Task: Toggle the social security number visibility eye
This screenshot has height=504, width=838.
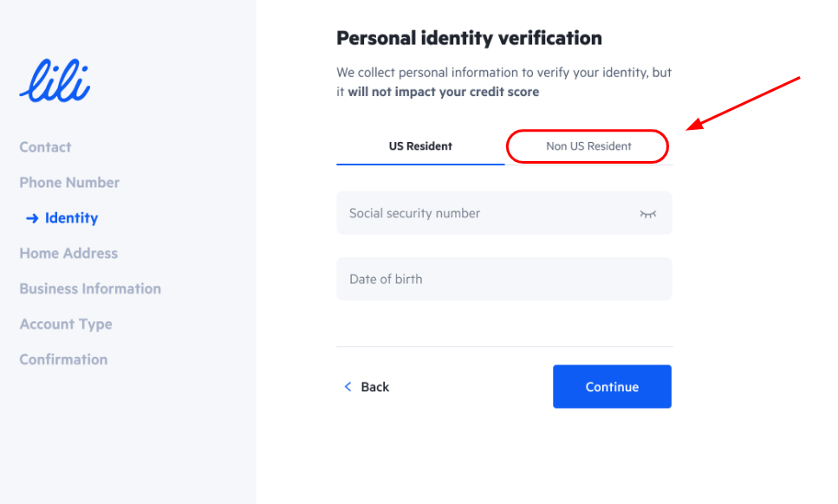Action: coord(647,214)
